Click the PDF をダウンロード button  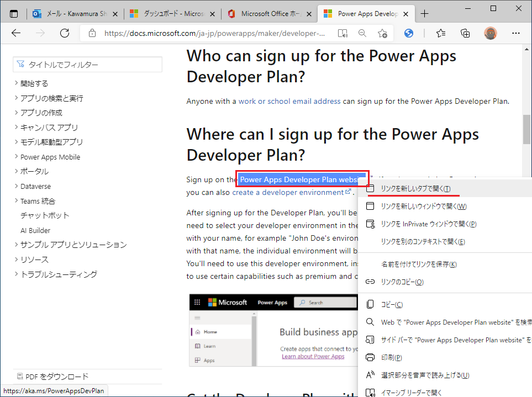coord(52,377)
